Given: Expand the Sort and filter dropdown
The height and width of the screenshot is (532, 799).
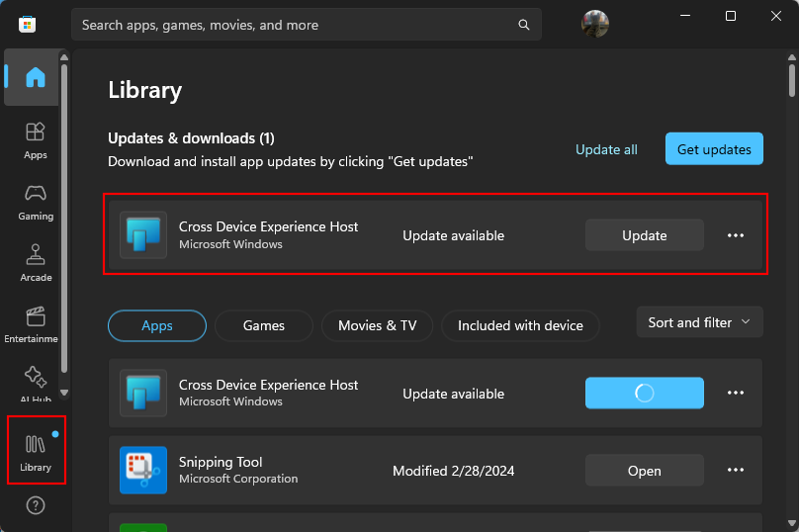Looking at the screenshot, I should click(699, 322).
